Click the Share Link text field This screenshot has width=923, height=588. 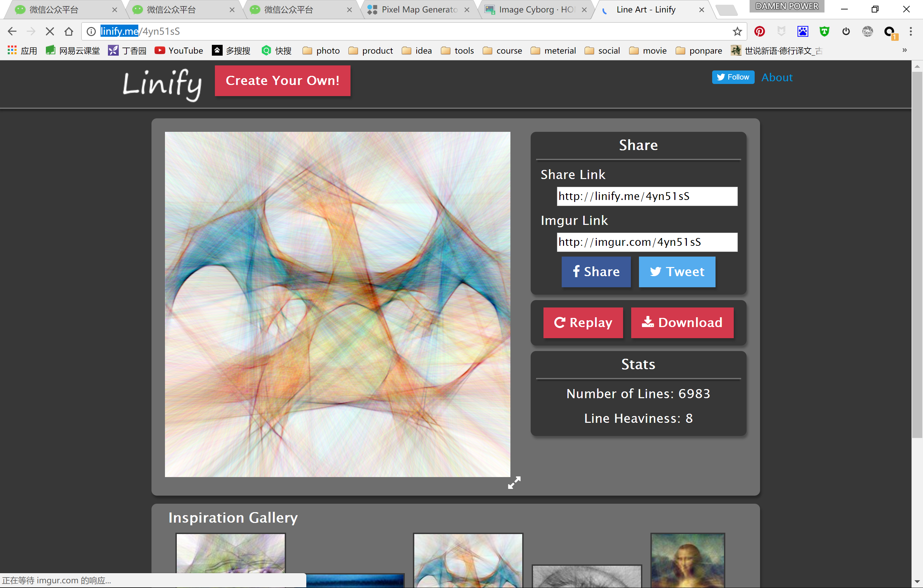pos(647,196)
